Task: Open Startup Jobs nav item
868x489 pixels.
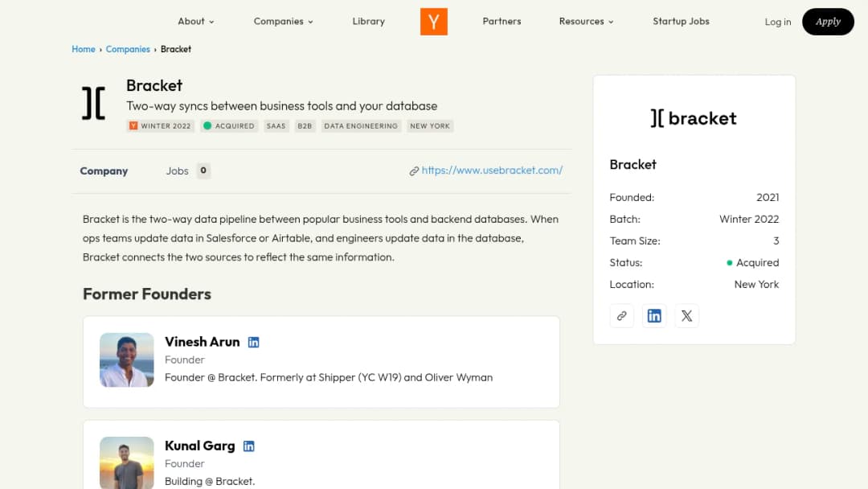Action: tap(681, 21)
